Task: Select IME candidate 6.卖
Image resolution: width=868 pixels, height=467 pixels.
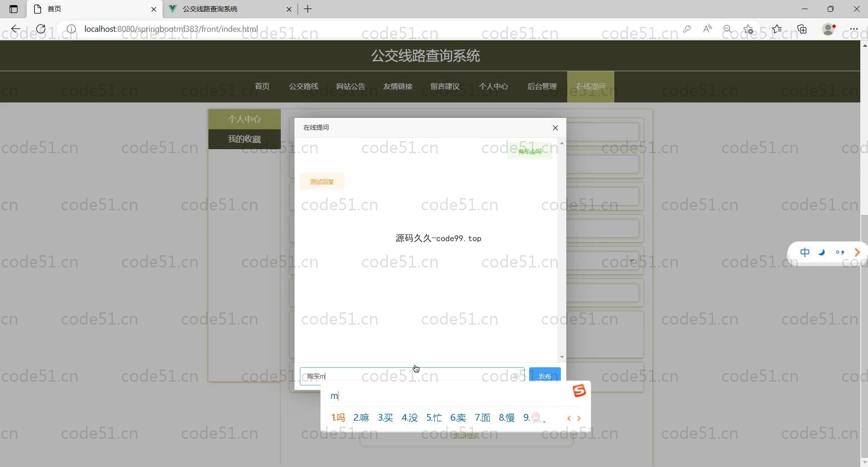Action: 458,418
